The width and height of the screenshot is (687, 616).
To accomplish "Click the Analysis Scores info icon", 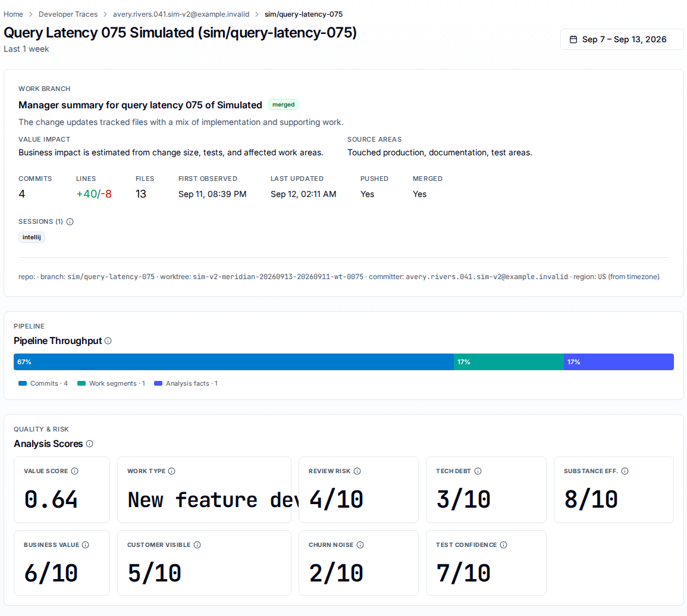I will coord(90,443).
